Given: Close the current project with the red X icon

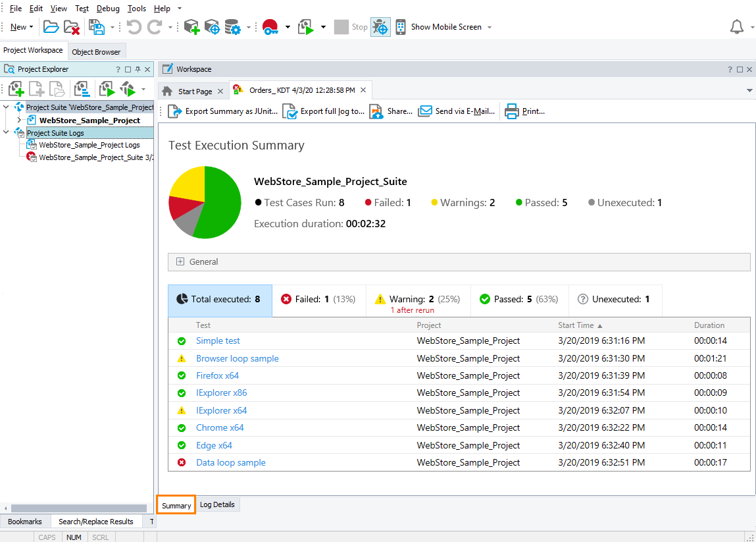Looking at the screenshot, I should pyautogui.click(x=71, y=26).
